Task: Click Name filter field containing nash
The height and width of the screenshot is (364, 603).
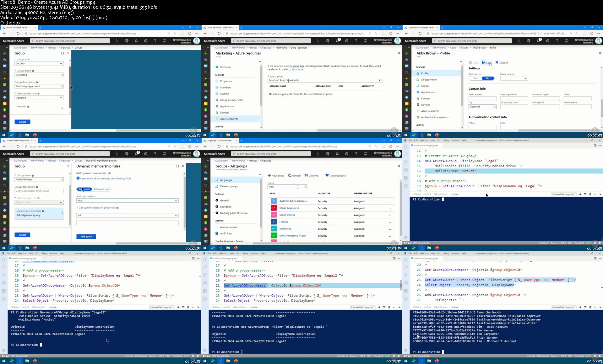Action: 287,187
